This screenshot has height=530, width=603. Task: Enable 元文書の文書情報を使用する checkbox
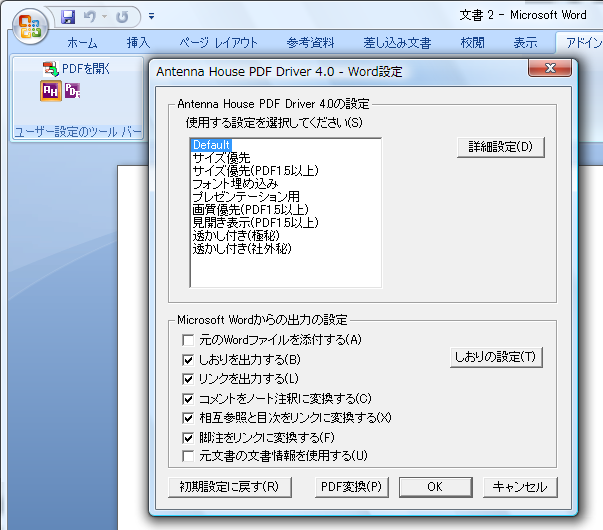tap(188, 456)
